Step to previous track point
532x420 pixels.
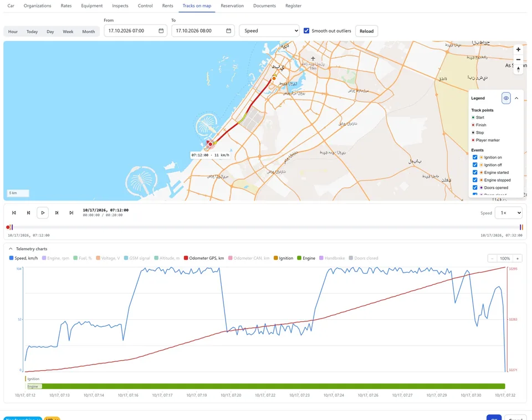coord(28,213)
